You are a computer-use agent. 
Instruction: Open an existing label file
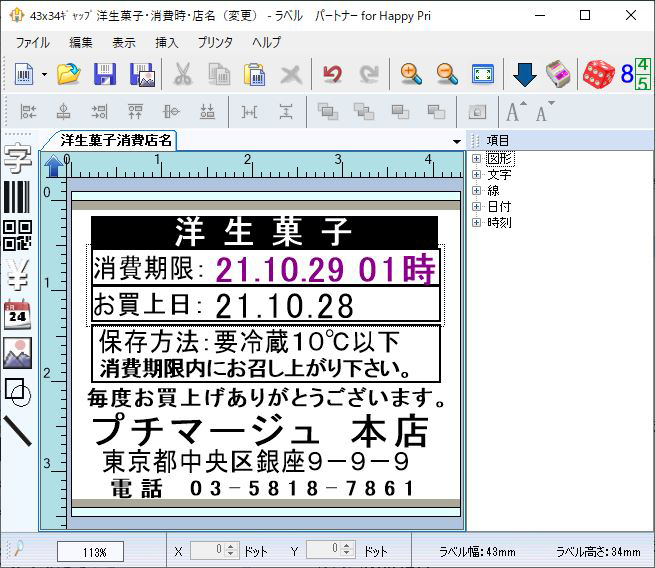click(x=69, y=74)
